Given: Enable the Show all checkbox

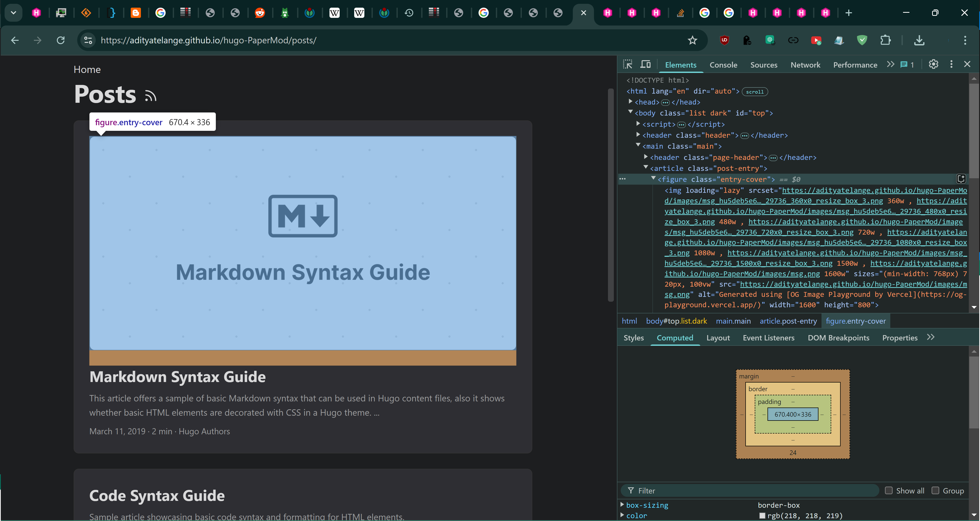Looking at the screenshot, I should (x=889, y=490).
